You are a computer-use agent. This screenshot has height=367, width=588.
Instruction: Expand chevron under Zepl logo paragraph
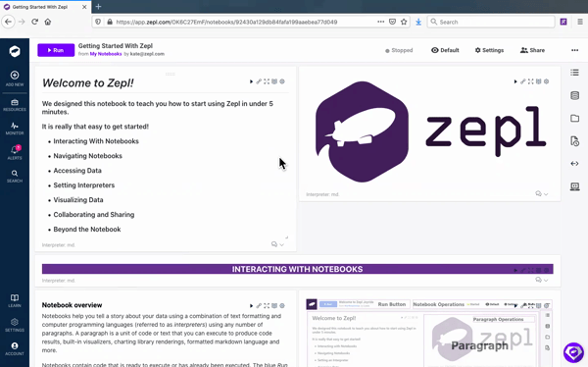tap(546, 194)
